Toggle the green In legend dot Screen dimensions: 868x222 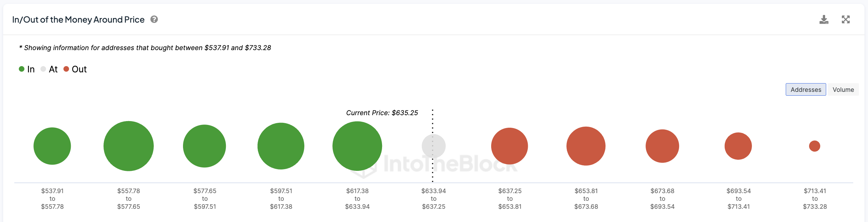(x=22, y=69)
